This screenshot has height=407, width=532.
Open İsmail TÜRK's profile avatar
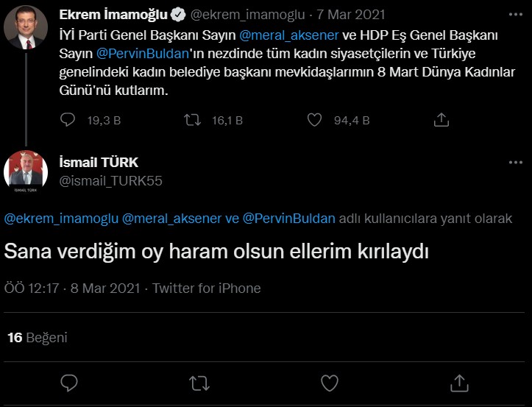click(26, 171)
